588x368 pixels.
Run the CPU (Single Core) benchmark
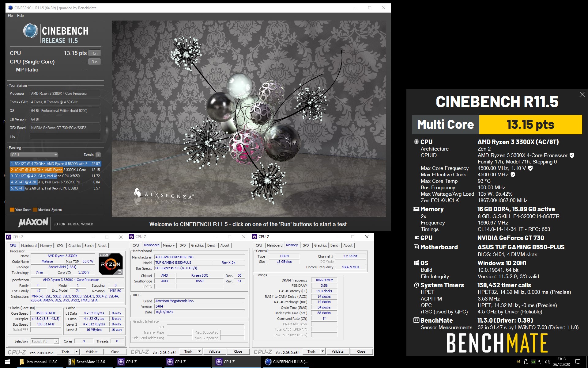pyautogui.click(x=94, y=62)
